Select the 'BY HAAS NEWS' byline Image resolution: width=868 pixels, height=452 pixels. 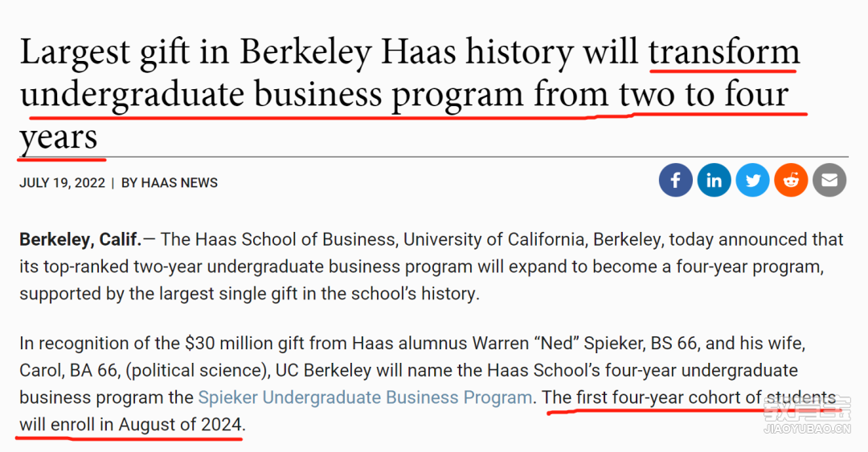pyautogui.click(x=170, y=183)
